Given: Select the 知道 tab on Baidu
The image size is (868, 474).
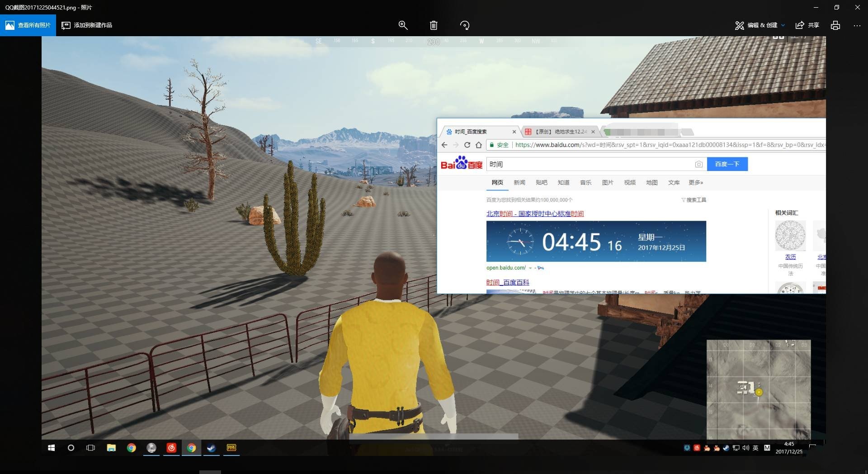Looking at the screenshot, I should click(564, 183).
